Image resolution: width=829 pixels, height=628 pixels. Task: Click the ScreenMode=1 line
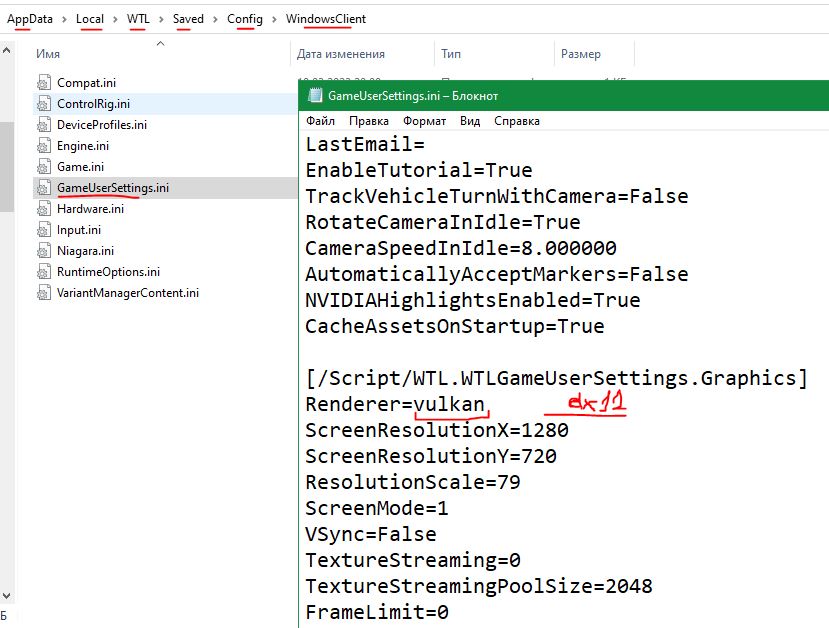click(x=377, y=509)
